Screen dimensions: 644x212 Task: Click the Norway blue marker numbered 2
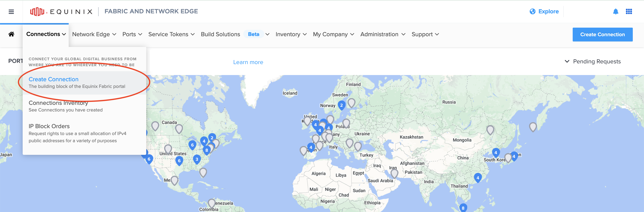tap(342, 105)
